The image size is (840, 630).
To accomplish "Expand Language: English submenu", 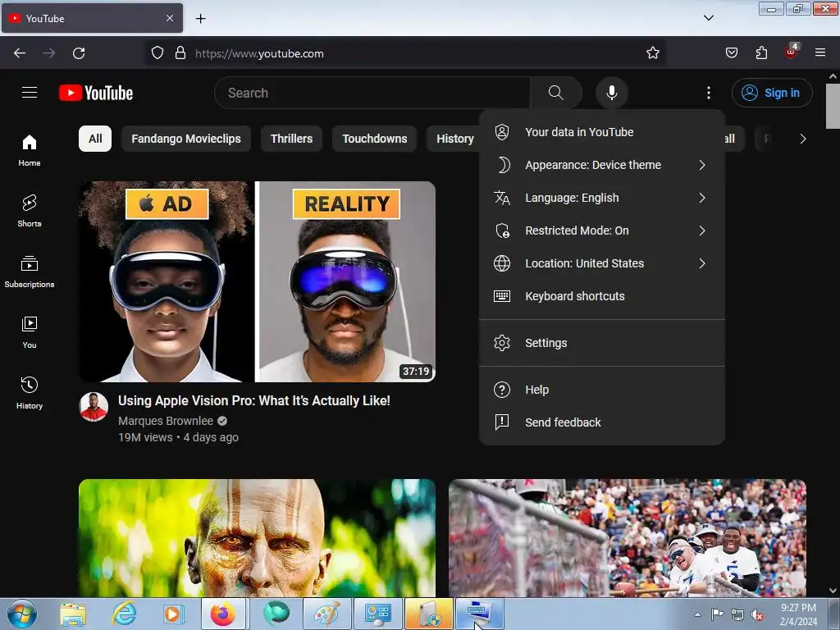I will (x=602, y=198).
